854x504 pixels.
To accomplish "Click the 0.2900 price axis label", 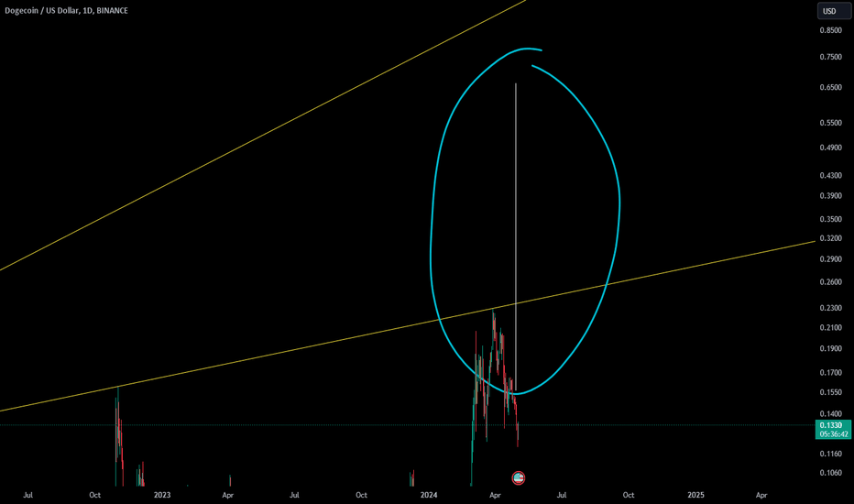I will pos(830,258).
